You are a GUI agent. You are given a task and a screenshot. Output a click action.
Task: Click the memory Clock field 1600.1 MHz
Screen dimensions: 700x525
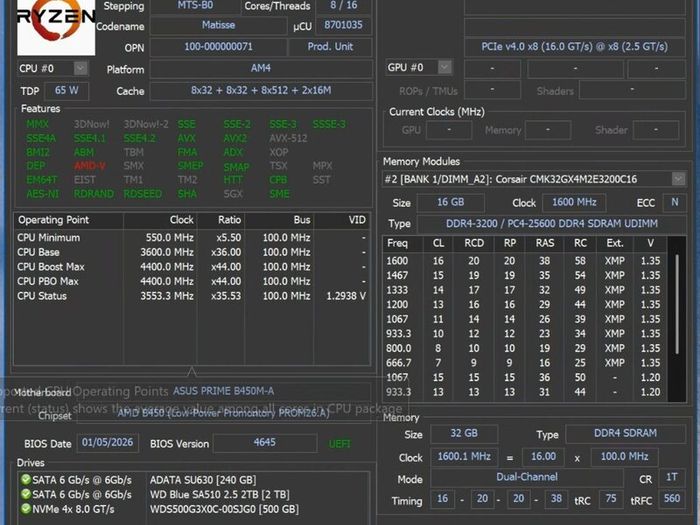pos(464,457)
